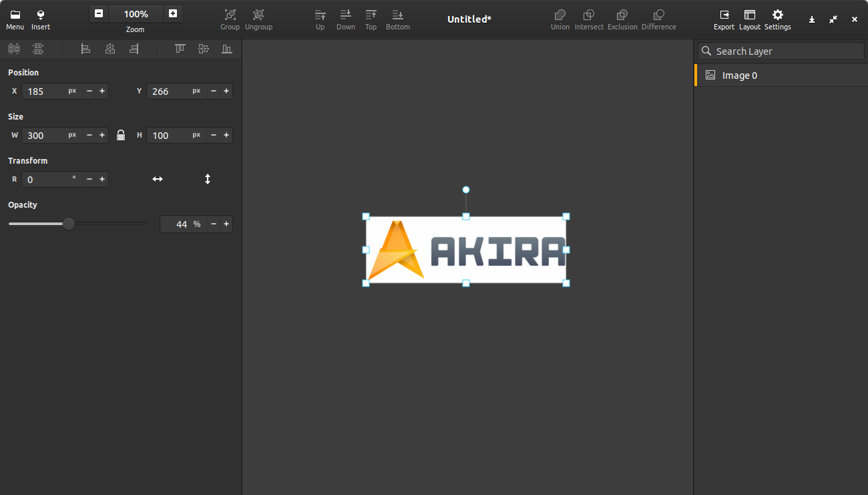The width and height of the screenshot is (868, 495).
Task: Decrease rotation using the minus stepper
Action: point(89,179)
